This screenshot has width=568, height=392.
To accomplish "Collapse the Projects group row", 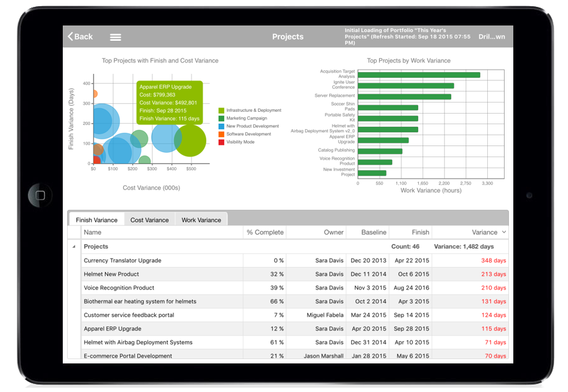I will [x=75, y=247].
